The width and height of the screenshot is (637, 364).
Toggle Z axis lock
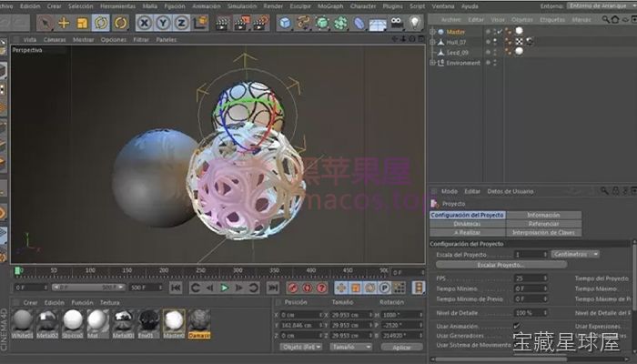point(181,23)
